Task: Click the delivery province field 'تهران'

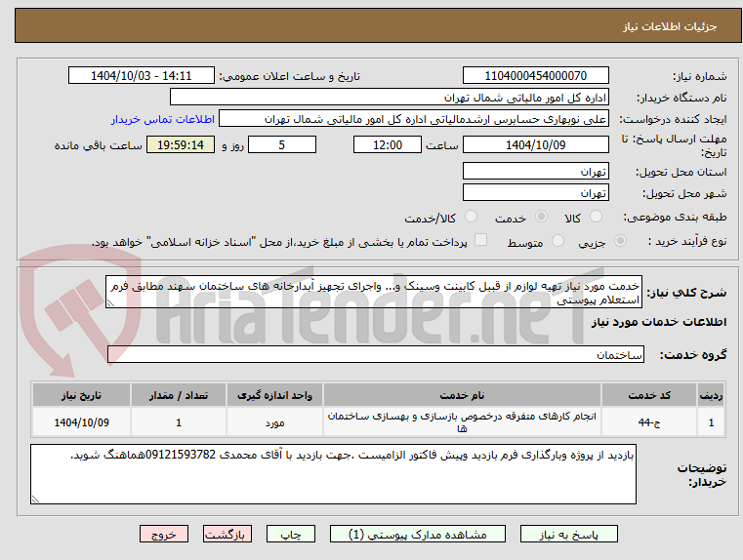Action: tap(535, 171)
